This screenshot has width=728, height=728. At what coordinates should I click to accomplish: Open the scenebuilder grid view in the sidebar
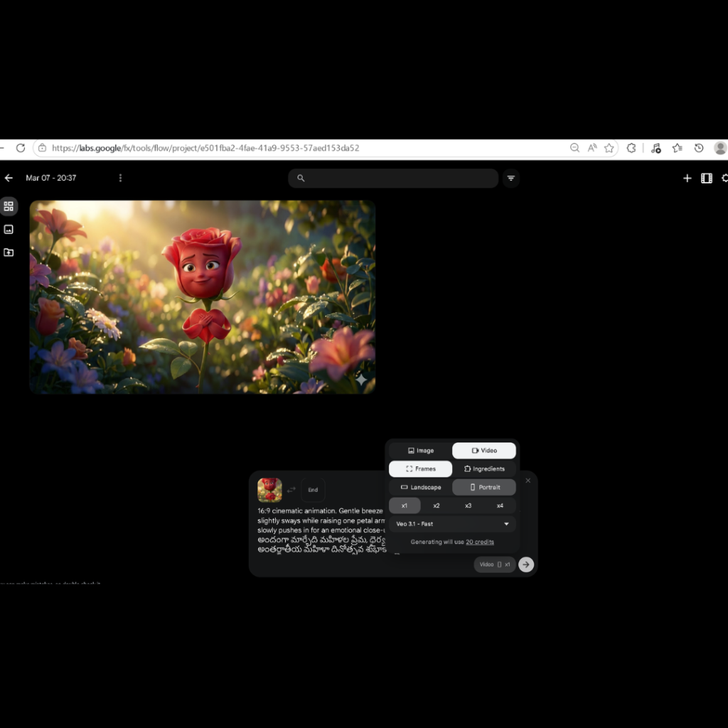(9, 206)
